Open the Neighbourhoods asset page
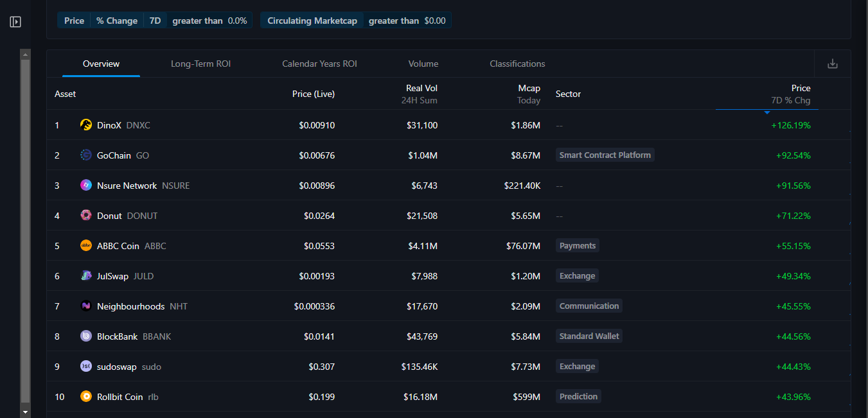 [130, 306]
